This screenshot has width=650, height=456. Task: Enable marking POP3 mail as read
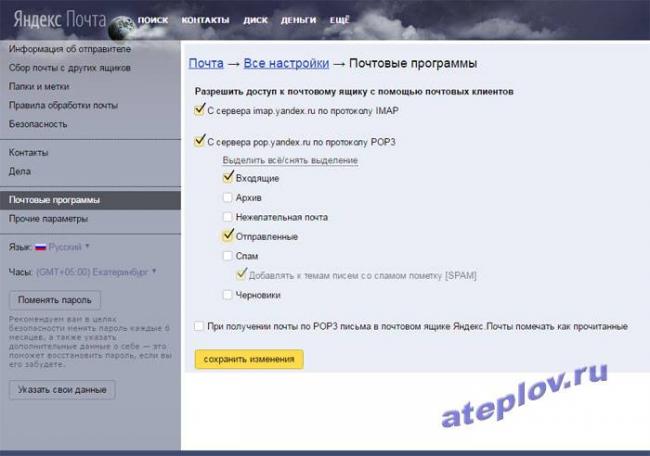click(199, 326)
